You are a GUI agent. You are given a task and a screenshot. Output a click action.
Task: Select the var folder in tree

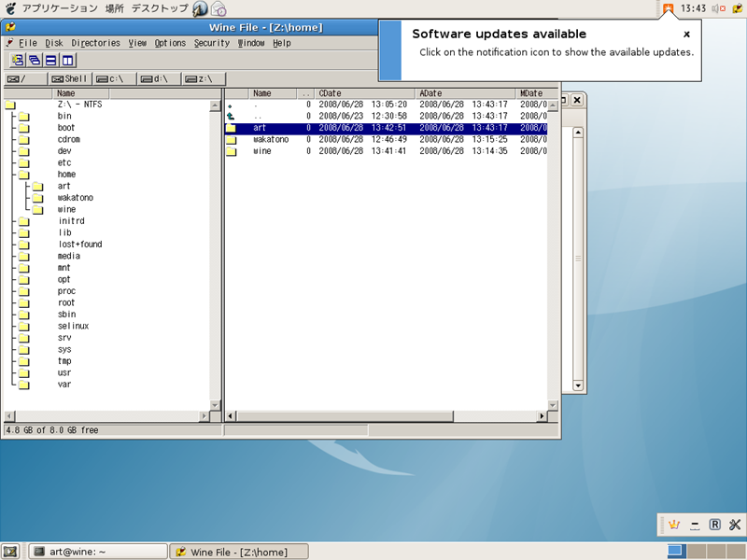pos(64,385)
